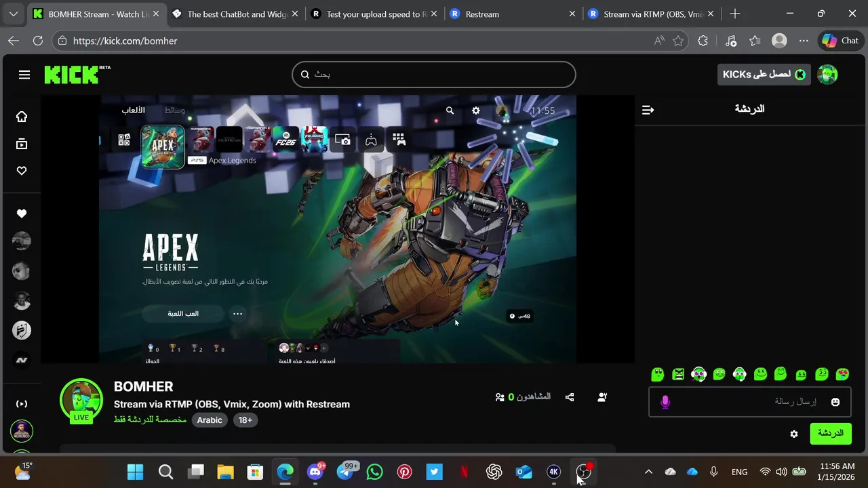Open Edge settings and more menu
Image resolution: width=868 pixels, height=488 pixels.
(x=804, y=41)
